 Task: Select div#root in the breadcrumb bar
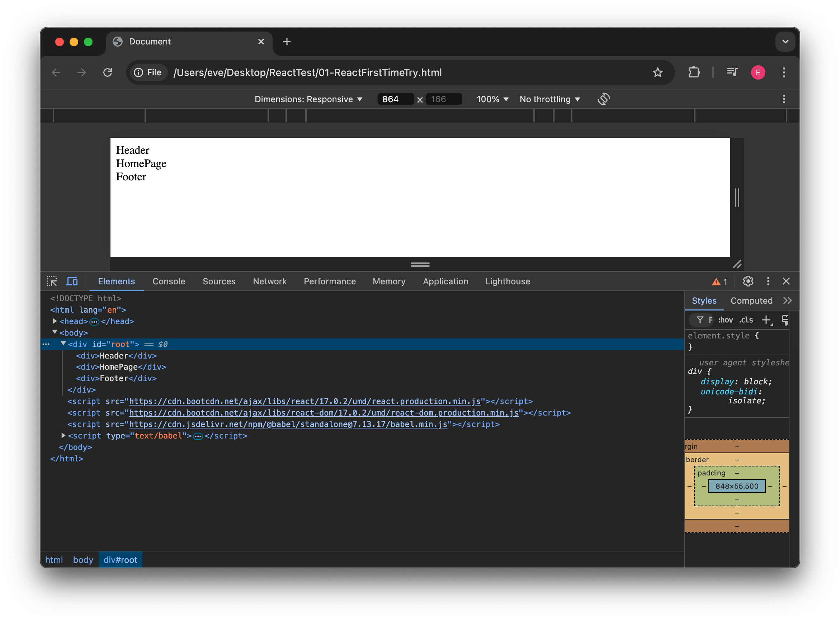pyautogui.click(x=120, y=559)
